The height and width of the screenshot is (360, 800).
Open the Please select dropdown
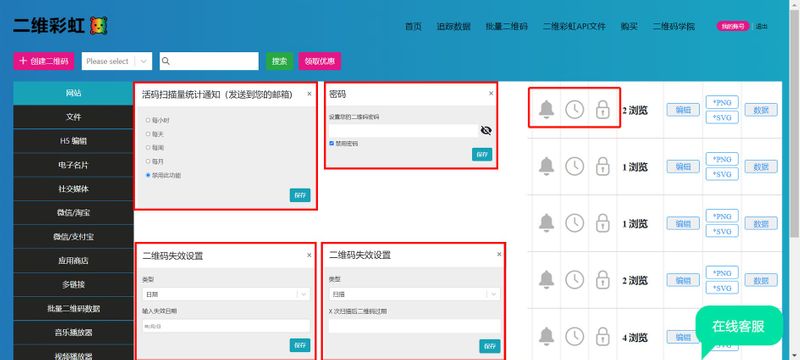pos(117,61)
